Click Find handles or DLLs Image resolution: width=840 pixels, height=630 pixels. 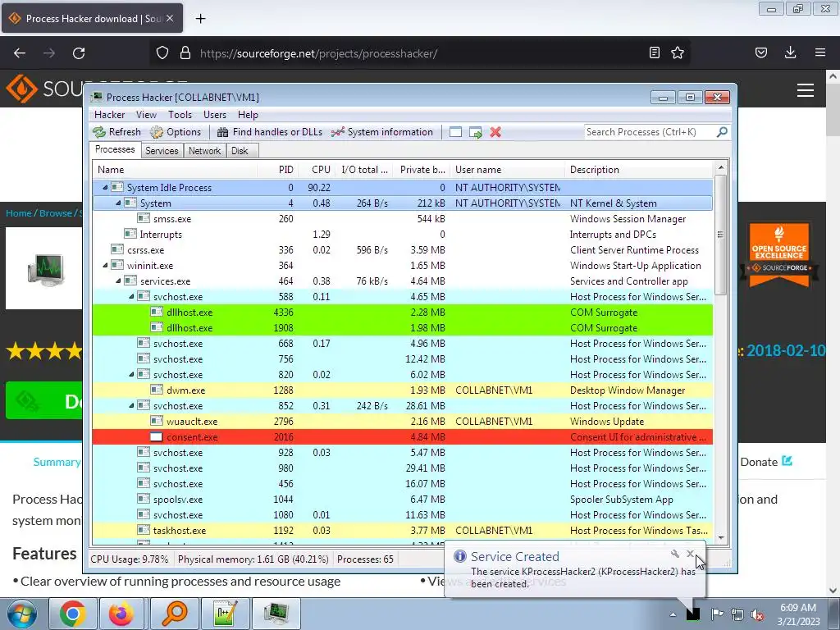coord(270,132)
